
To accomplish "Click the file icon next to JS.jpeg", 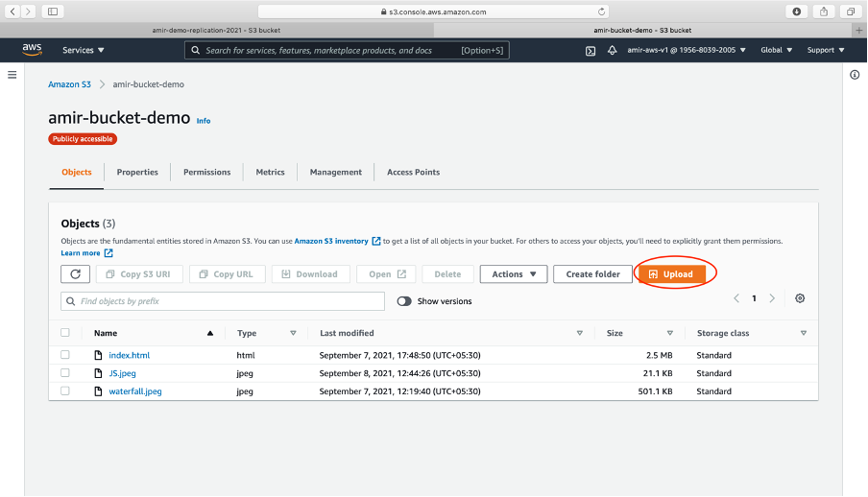I will point(98,373).
